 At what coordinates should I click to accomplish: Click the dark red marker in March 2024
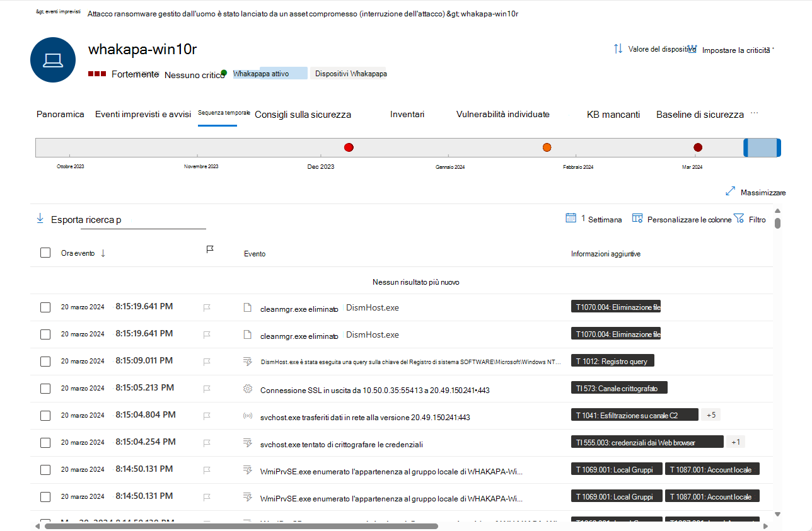point(698,147)
